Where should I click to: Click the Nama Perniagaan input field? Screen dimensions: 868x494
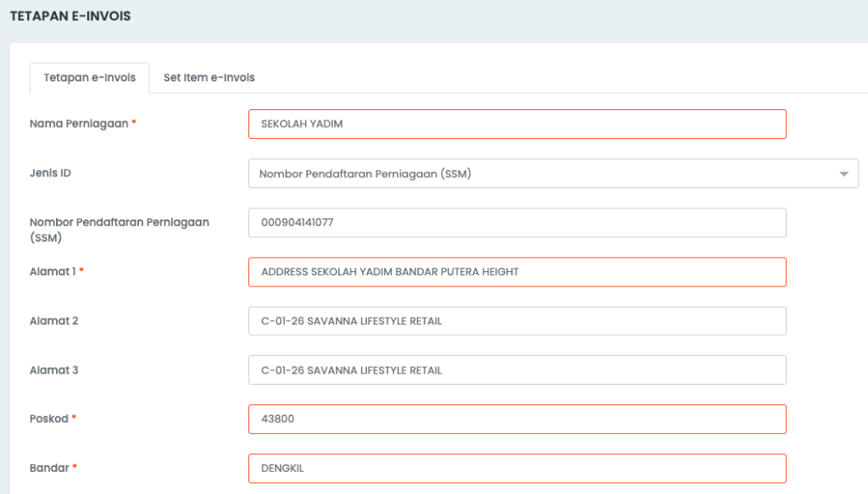tap(517, 124)
